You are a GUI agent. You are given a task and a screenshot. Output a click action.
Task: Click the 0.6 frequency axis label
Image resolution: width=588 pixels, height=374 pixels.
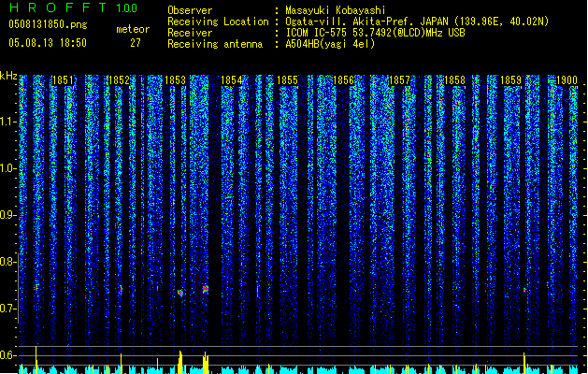7,355
